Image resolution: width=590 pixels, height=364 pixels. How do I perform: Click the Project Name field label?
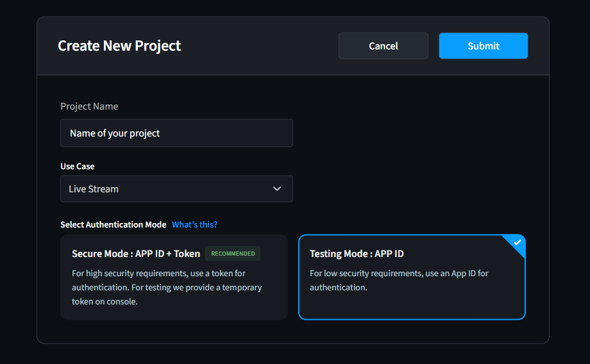click(x=89, y=106)
